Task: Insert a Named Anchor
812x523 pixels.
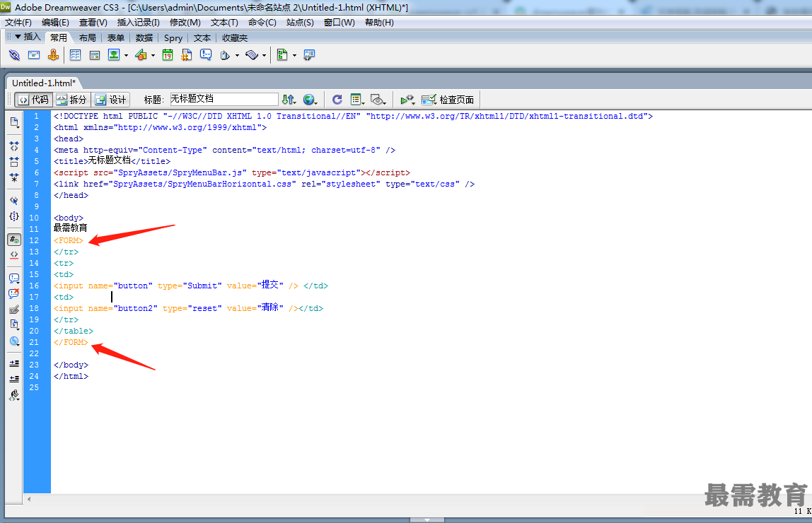Action: click(53, 55)
